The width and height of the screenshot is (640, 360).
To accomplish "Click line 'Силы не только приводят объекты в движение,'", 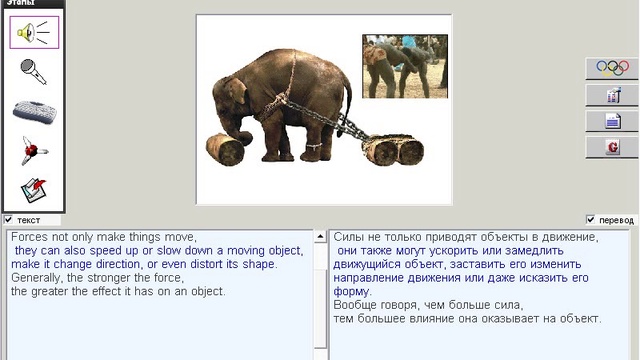I will [x=466, y=237].
